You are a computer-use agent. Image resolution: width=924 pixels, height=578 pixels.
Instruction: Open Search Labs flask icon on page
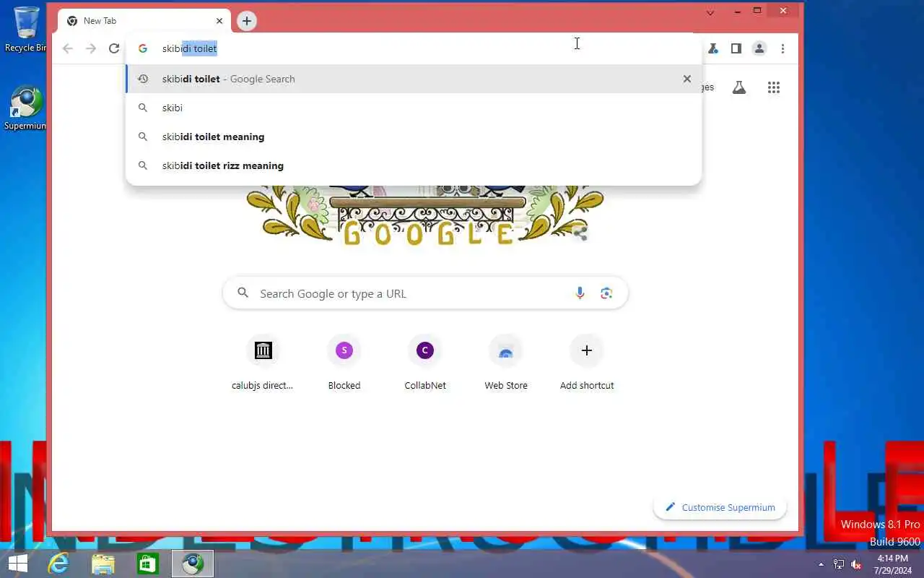(739, 87)
